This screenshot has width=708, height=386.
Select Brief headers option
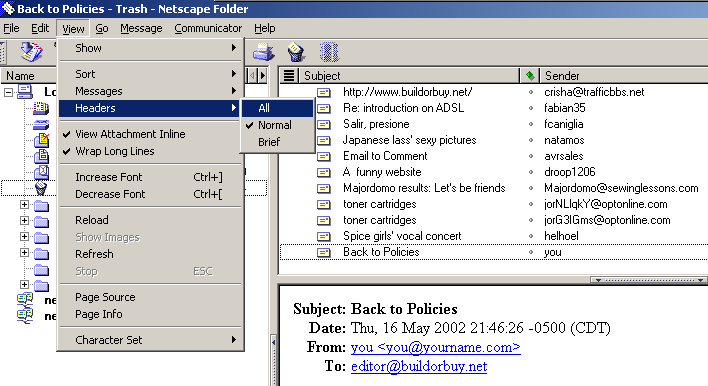[277, 142]
